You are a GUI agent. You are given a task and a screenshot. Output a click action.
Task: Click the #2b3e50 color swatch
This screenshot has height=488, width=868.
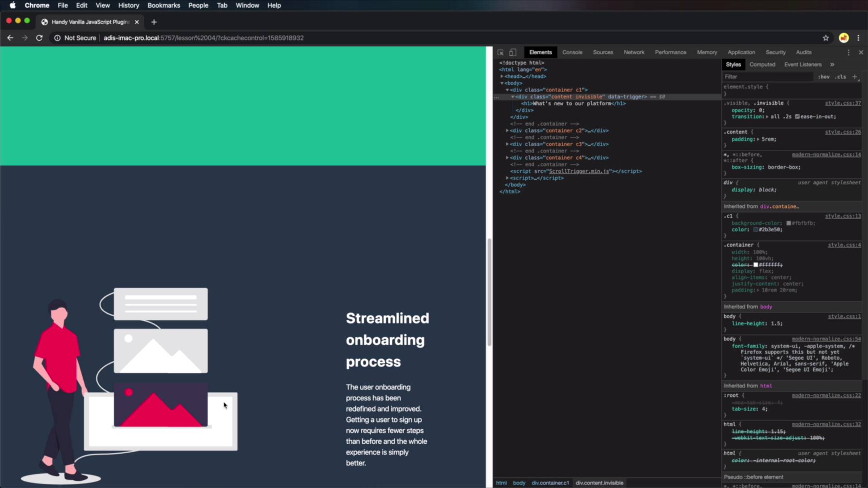point(756,230)
